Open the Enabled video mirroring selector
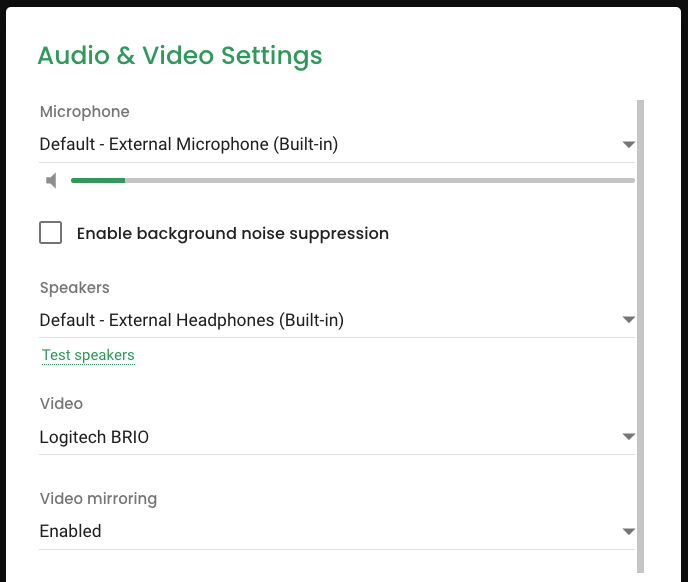This screenshot has height=582, width=688. tap(337, 532)
